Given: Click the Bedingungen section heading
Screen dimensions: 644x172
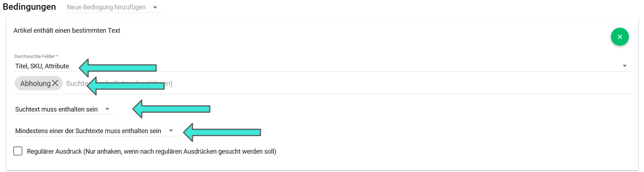Looking at the screenshot, I should tap(30, 7).
